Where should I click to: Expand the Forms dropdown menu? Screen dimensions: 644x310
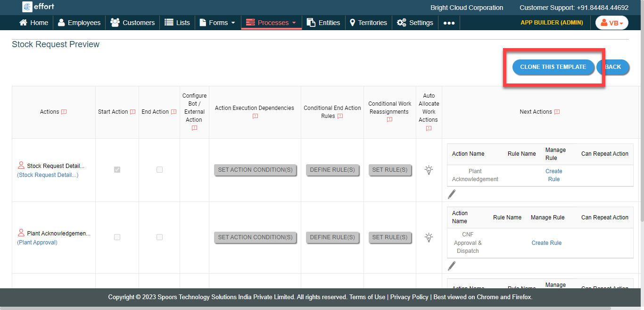[x=217, y=23]
